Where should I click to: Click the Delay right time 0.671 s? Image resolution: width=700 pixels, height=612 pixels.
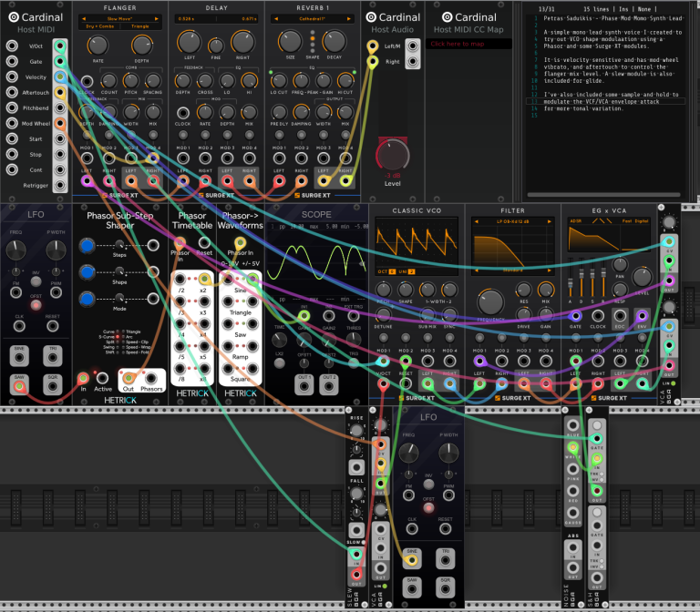coord(249,19)
